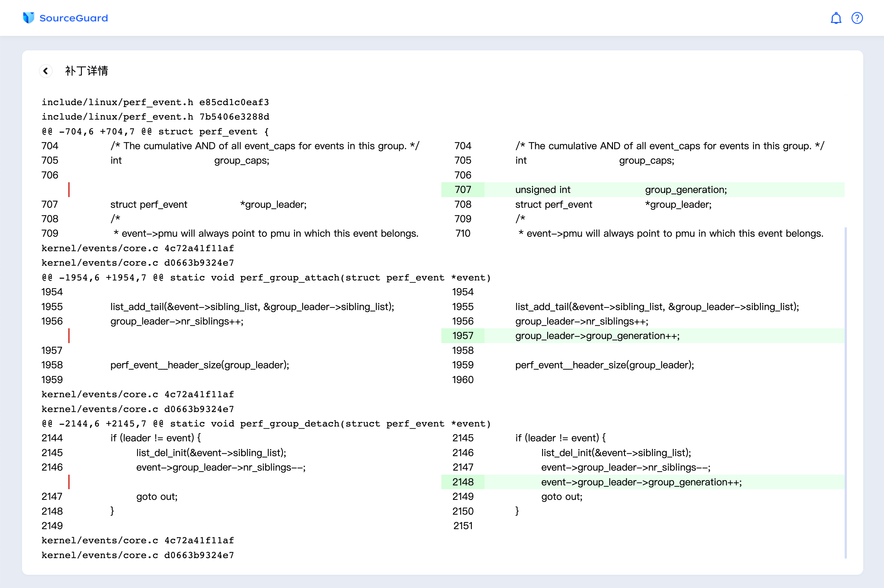Click hunk header for struct perf_event
This screenshot has width=884, height=588.
click(x=155, y=131)
